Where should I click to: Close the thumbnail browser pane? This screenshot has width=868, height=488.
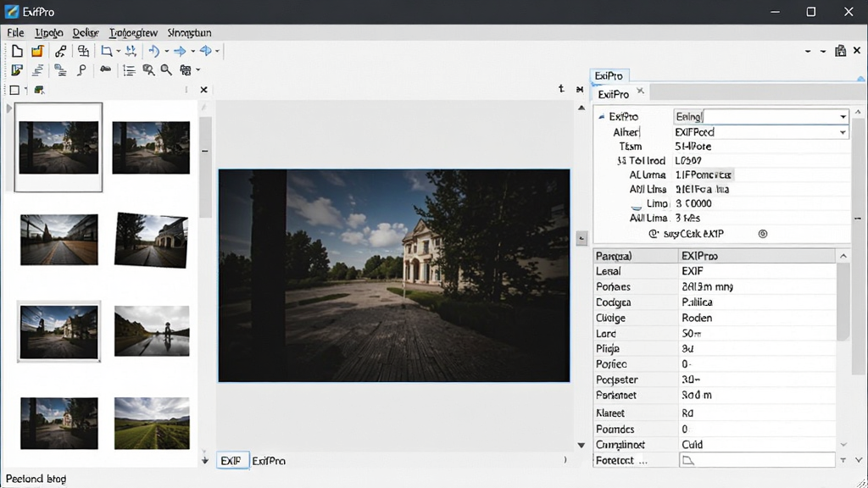tap(203, 90)
